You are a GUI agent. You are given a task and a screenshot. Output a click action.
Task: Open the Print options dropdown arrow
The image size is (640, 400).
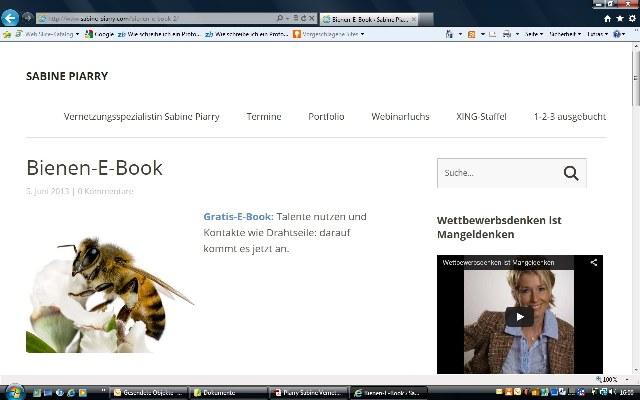point(517,34)
